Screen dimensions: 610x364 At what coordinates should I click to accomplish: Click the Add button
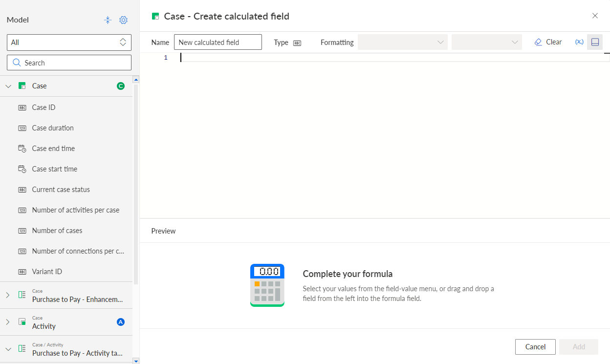click(579, 347)
